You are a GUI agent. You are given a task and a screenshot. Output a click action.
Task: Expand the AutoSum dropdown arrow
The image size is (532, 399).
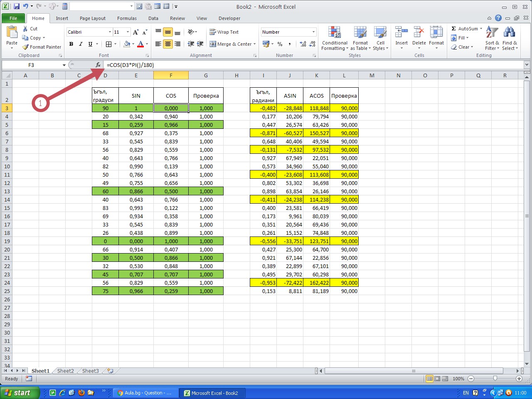[x=481, y=29]
